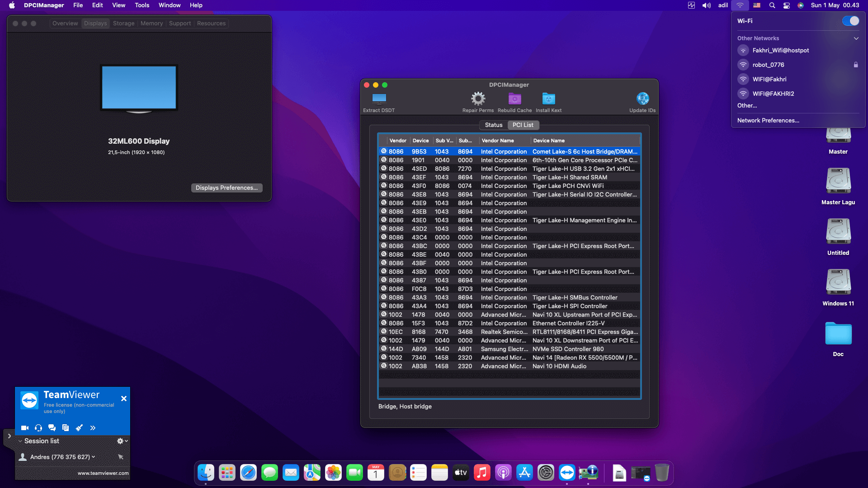868x488 pixels.
Task: Open the Doc folder on desktop
Action: coord(839,339)
